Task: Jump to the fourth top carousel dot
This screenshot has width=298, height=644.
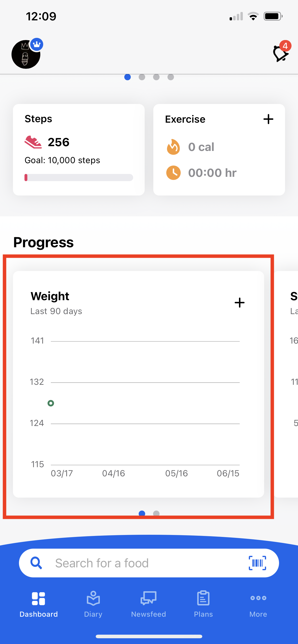Action: click(x=171, y=77)
